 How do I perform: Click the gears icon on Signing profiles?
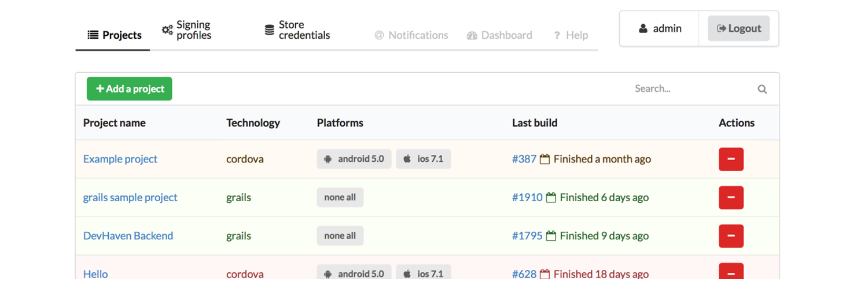(167, 30)
